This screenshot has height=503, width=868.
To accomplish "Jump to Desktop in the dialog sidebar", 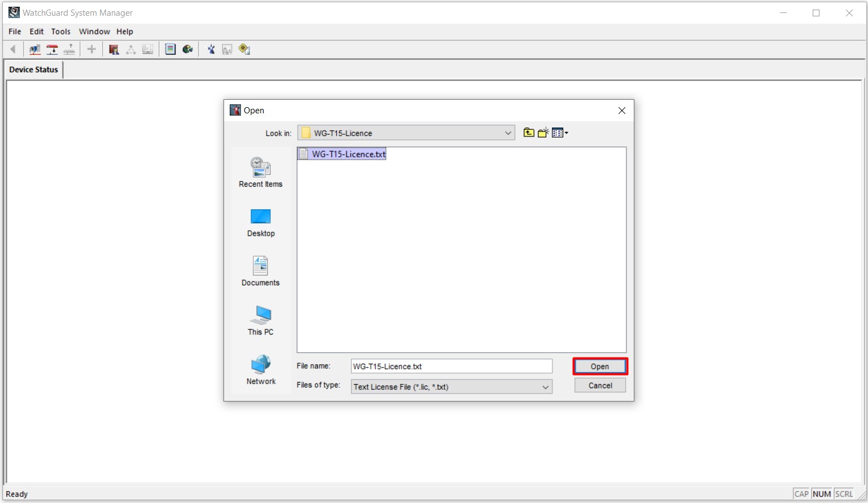I will point(260,222).
